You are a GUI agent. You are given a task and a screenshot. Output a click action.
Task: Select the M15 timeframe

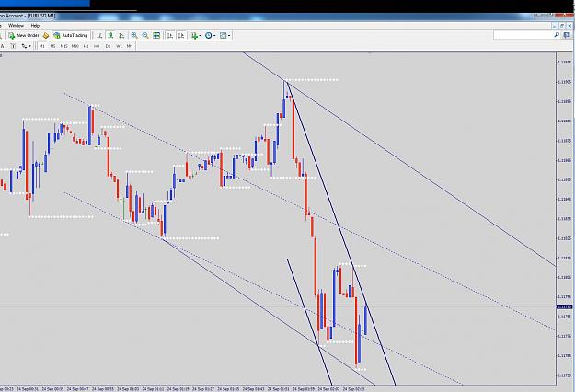point(63,46)
